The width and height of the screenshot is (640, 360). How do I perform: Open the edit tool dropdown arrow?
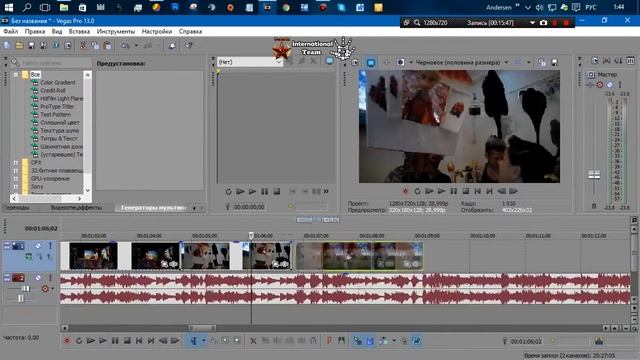point(204,340)
